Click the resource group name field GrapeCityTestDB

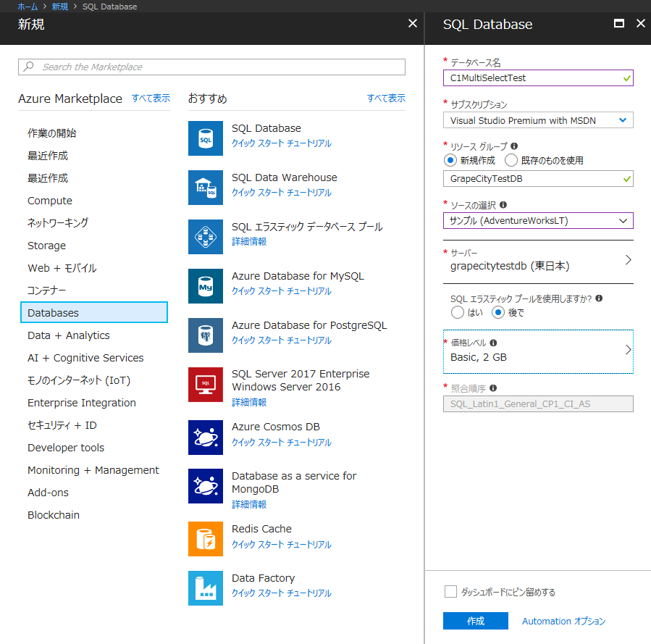click(538, 178)
